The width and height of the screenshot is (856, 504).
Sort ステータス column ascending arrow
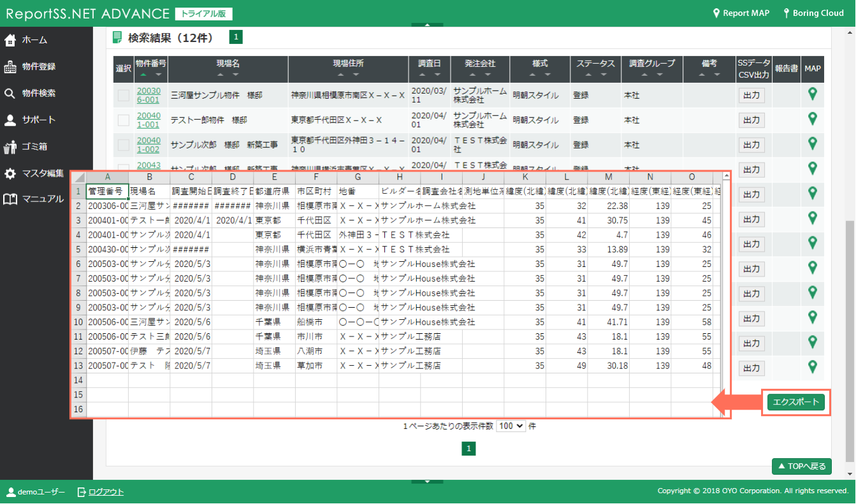pyautogui.click(x=588, y=75)
